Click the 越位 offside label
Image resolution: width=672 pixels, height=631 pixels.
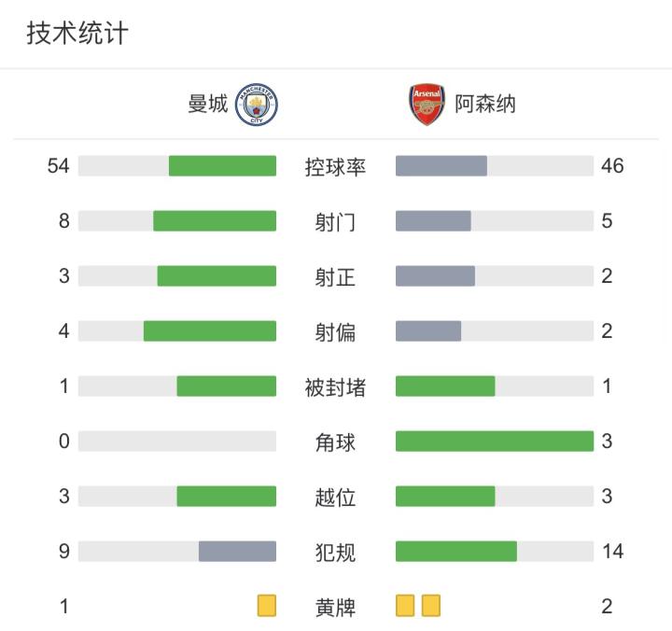(x=335, y=498)
